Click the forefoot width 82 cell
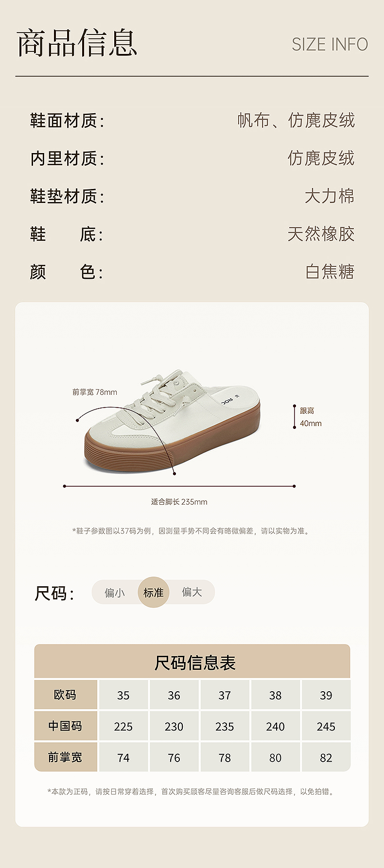This screenshot has height=868, width=384. [326, 757]
